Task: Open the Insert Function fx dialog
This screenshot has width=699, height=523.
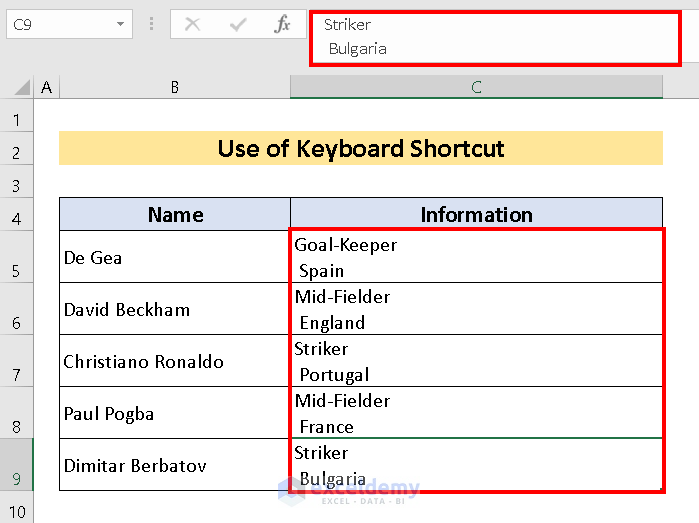Action: pyautogui.click(x=282, y=25)
